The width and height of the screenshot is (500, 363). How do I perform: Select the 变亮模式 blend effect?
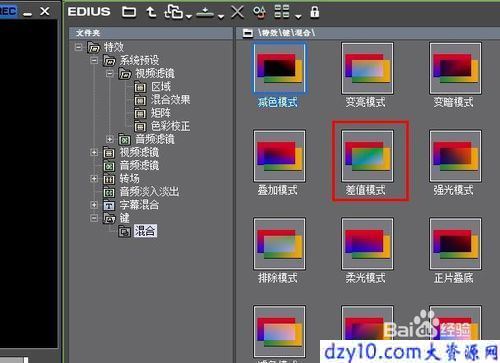[367, 75]
